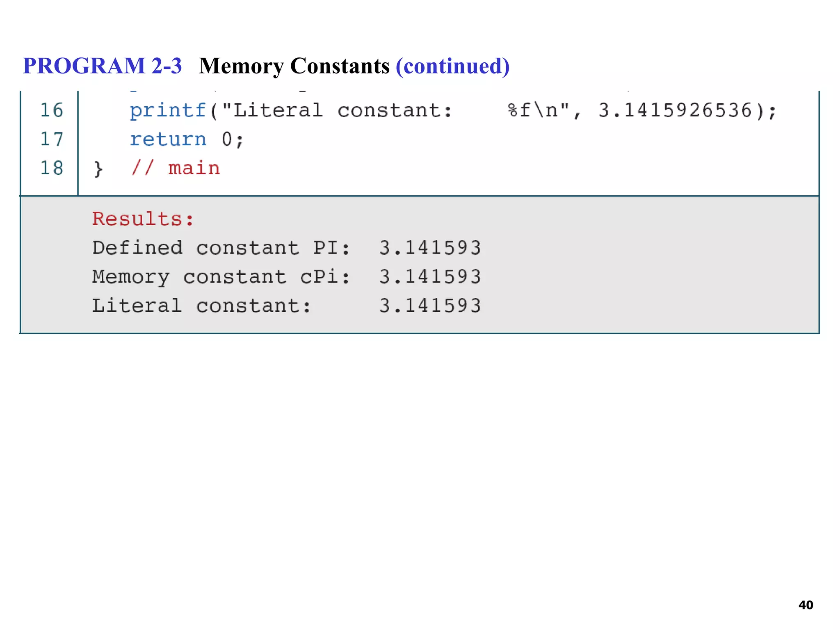Click the return keyword
The image size is (840, 630).
coord(168,139)
